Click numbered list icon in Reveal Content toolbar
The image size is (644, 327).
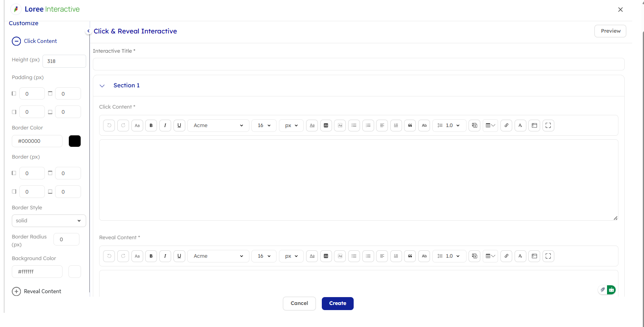click(368, 256)
